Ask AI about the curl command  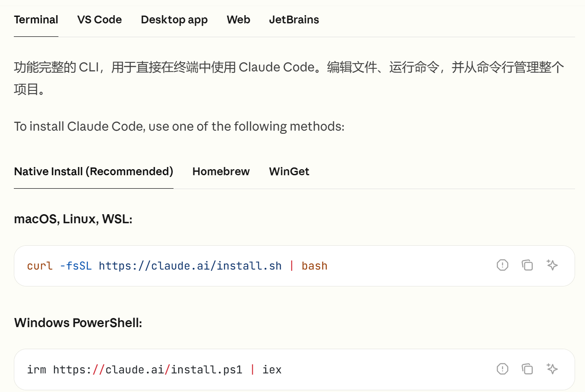552,265
